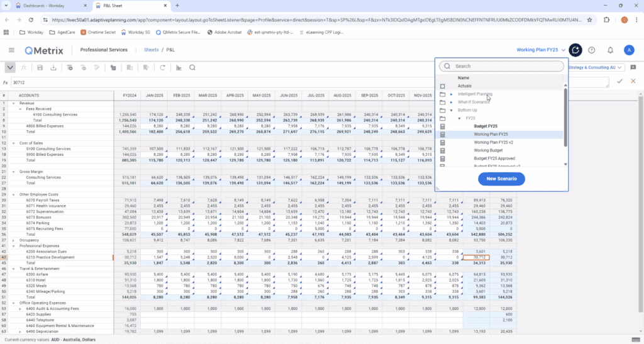This screenshot has width=644, height=344.
Task: Click the FY2024 column header
Action: point(130,95)
